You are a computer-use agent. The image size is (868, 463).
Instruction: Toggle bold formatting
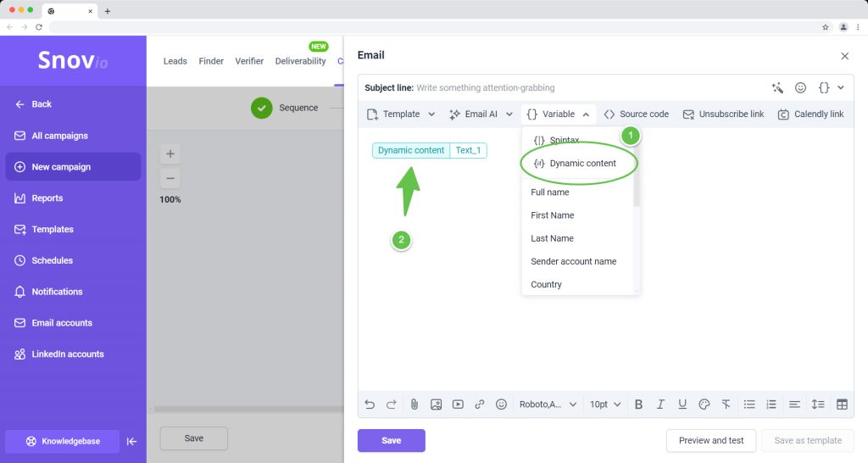[638, 404]
